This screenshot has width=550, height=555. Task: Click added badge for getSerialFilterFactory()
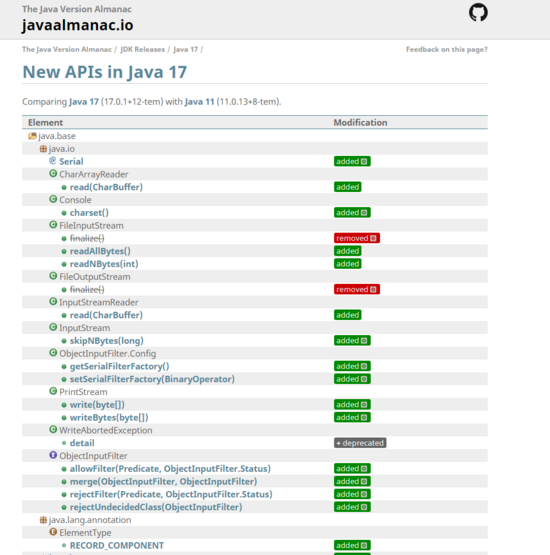(x=352, y=366)
